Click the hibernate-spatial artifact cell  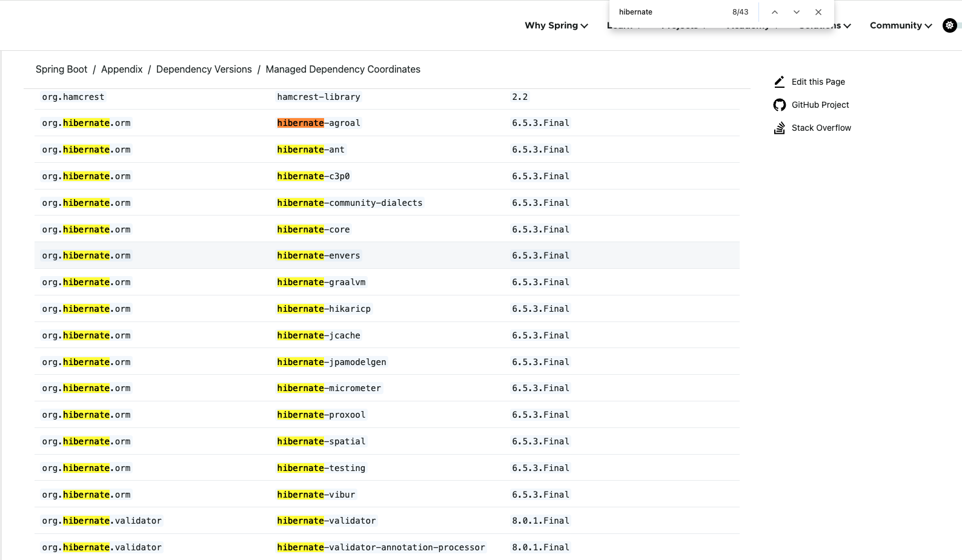[x=321, y=441]
